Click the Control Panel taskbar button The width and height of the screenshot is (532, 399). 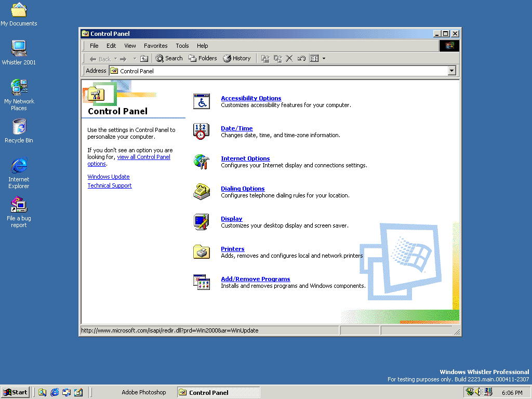click(x=218, y=392)
